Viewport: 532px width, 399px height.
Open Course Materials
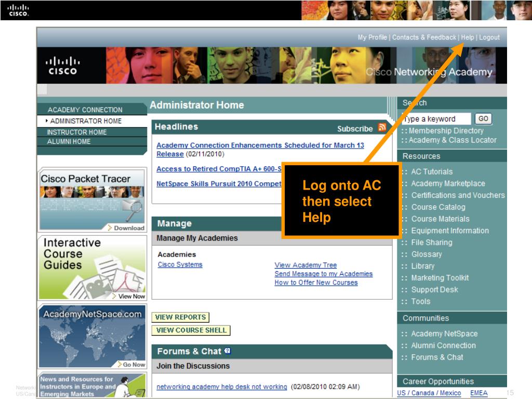pyautogui.click(x=441, y=219)
